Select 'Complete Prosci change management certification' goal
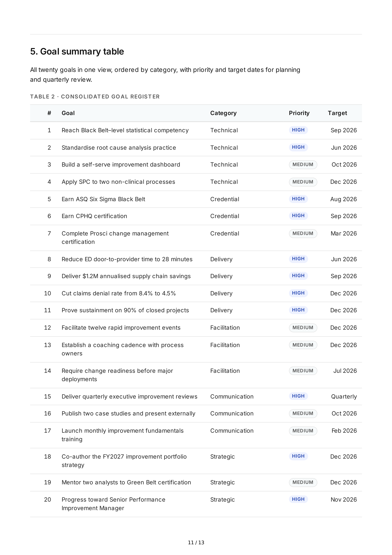Image resolution: width=392 pixels, height=555 pixels. [x=115, y=238]
